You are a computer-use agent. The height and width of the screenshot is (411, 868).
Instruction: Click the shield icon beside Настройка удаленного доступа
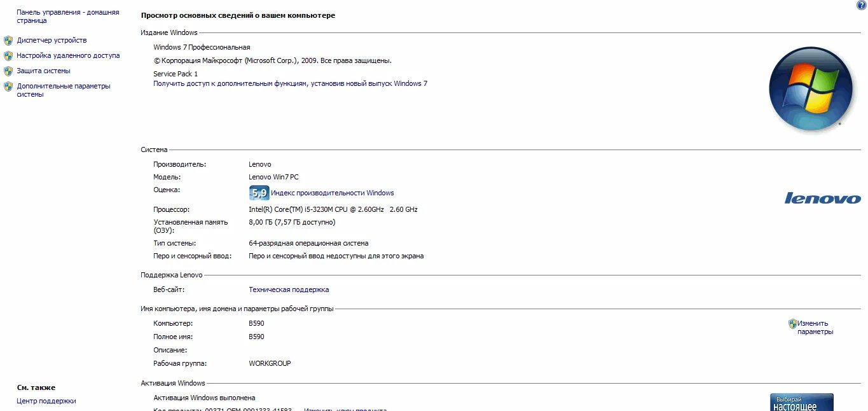point(8,55)
